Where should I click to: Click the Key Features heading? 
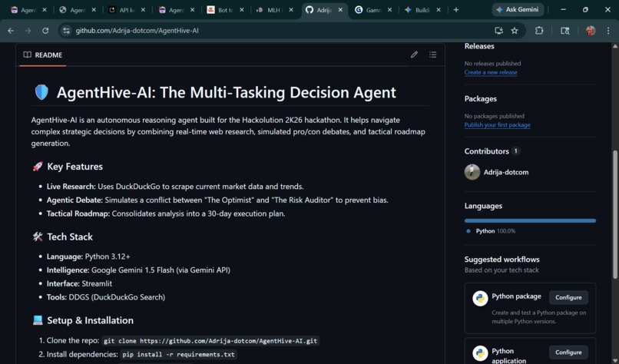coord(74,167)
